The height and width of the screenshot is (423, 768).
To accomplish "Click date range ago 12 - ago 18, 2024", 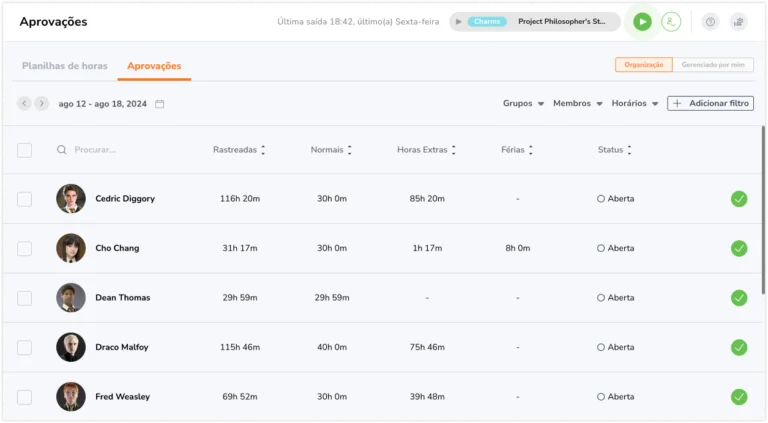I will 102,104.
